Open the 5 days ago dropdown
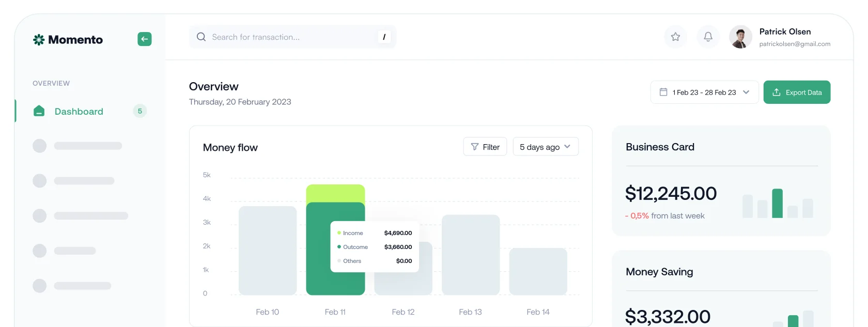Viewport: 868px width, 327px height. (x=545, y=147)
